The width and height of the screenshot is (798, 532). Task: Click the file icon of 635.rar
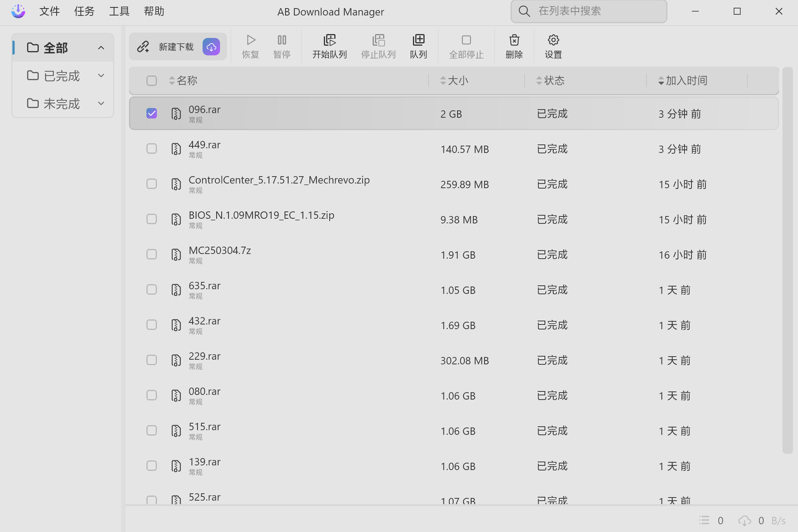pyautogui.click(x=176, y=290)
